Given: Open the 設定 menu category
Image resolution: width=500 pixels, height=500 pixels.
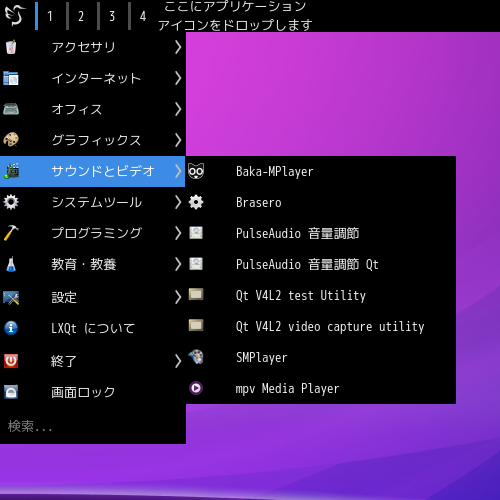Looking at the screenshot, I should 93,297.
